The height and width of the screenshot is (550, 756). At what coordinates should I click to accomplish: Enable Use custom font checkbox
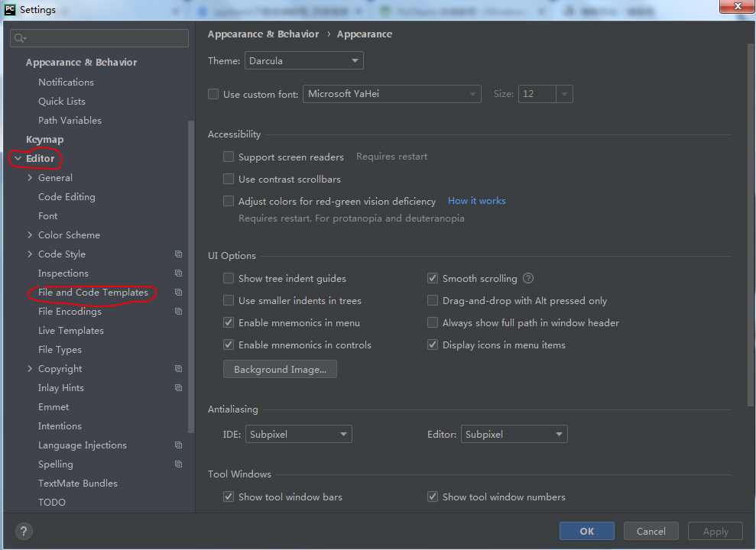point(213,94)
